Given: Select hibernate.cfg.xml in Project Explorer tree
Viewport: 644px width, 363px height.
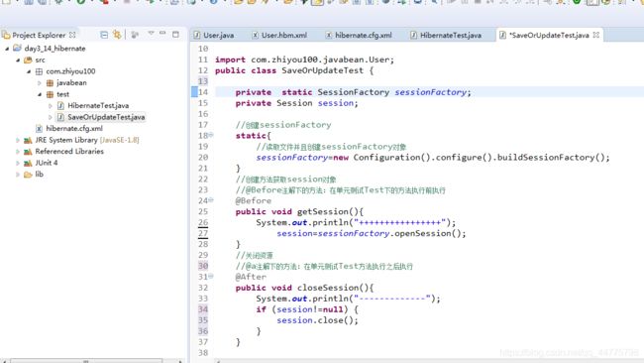Looking at the screenshot, I should point(74,129).
